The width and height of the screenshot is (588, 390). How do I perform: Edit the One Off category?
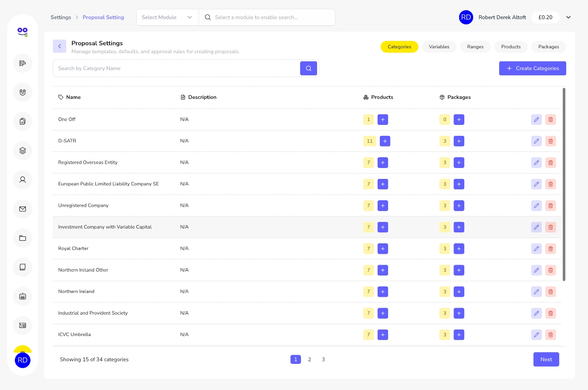point(537,120)
